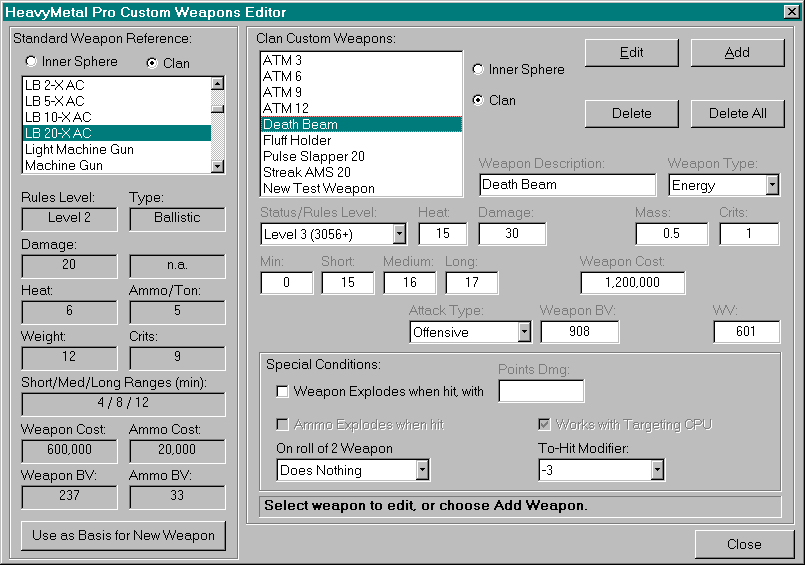Select Machine Gun in standard list
The height and width of the screenshot is (565, 805).
point(117,165)
